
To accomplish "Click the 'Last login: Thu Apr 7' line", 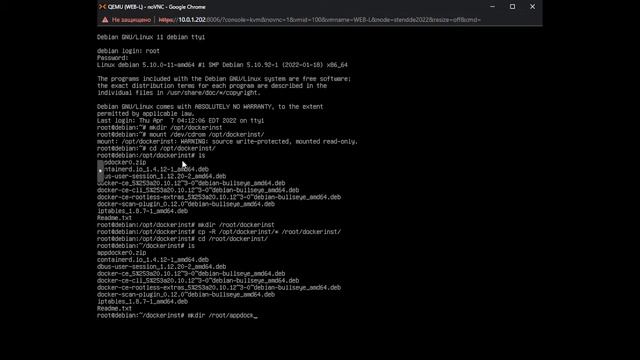I will pyautogui.click(x=180, y=120).
